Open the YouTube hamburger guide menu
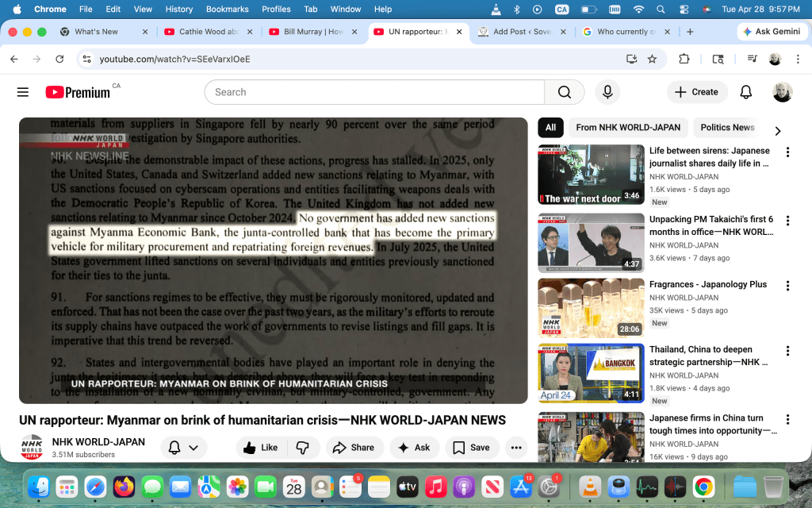 click(23, 92)
